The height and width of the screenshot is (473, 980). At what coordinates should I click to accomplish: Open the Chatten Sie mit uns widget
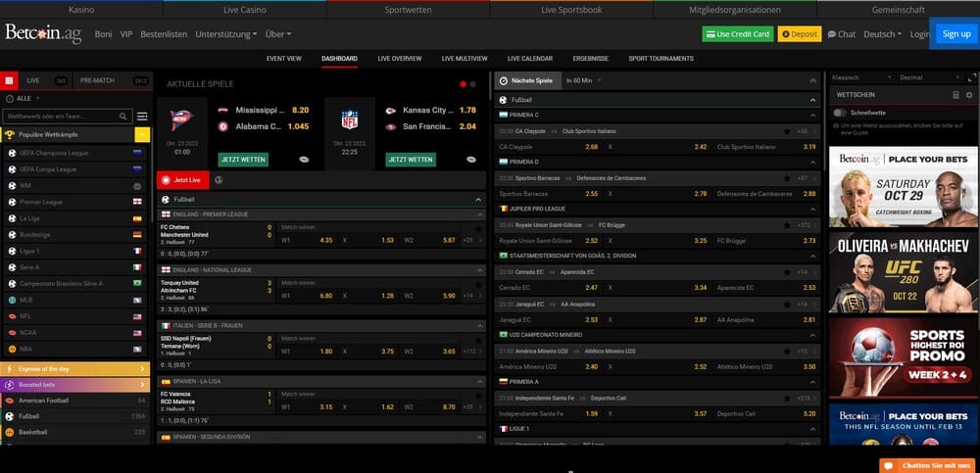point(929,466)
